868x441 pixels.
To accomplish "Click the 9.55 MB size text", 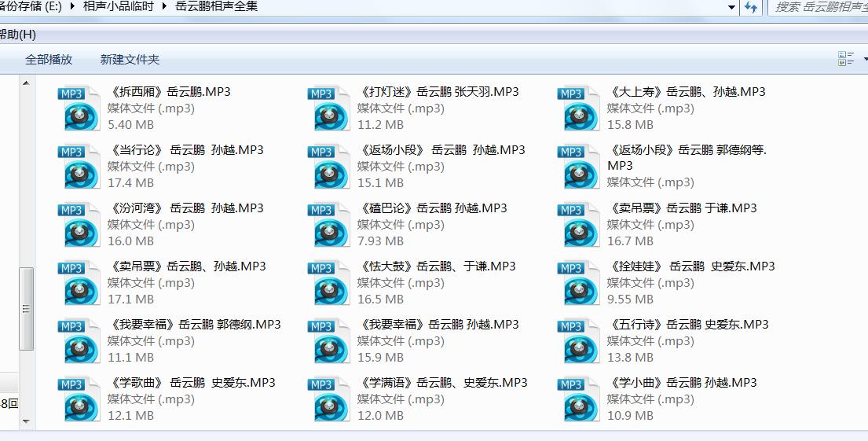I will [x=630, y=300].
